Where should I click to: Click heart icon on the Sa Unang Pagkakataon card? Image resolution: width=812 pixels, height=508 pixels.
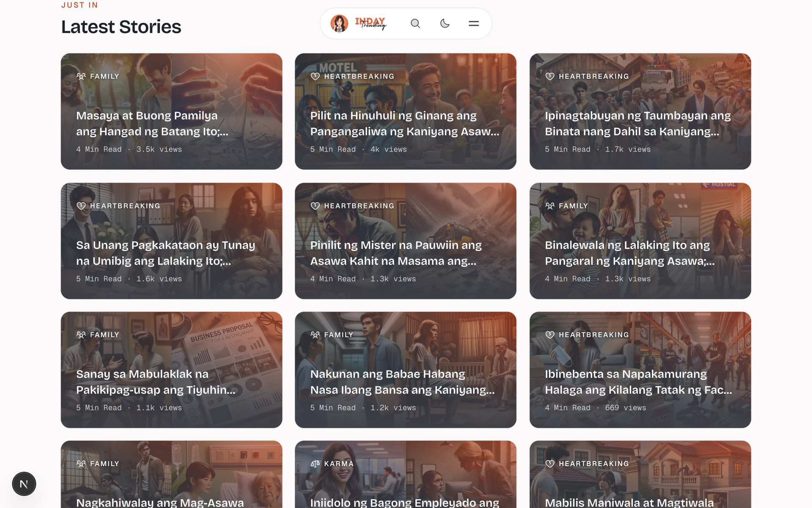[x=81, y=206]
